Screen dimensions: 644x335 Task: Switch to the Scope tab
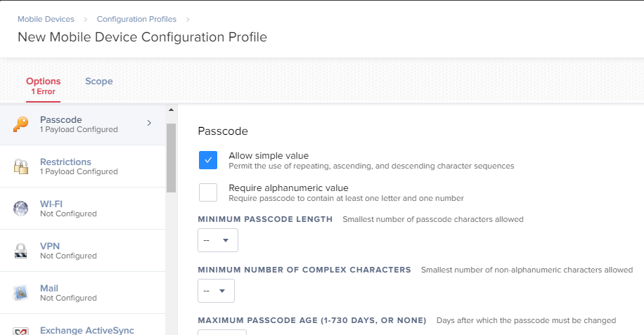coord(99,81)
